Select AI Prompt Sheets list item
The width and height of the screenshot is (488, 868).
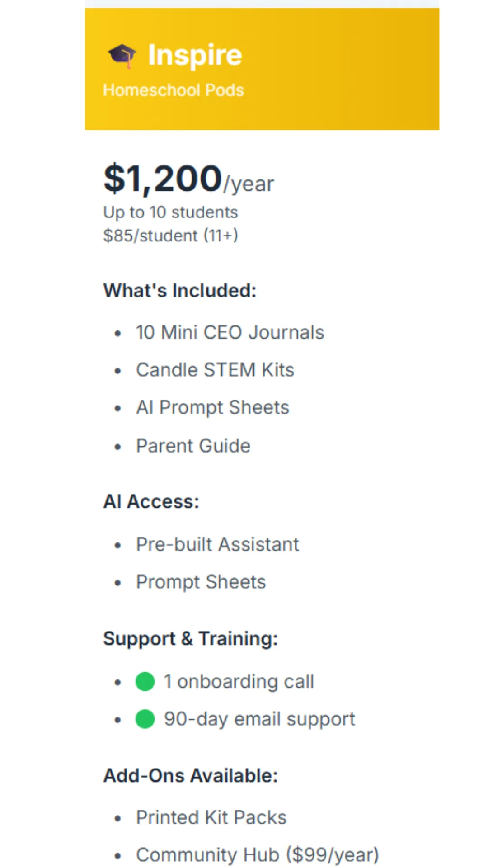tap(213, 408)
